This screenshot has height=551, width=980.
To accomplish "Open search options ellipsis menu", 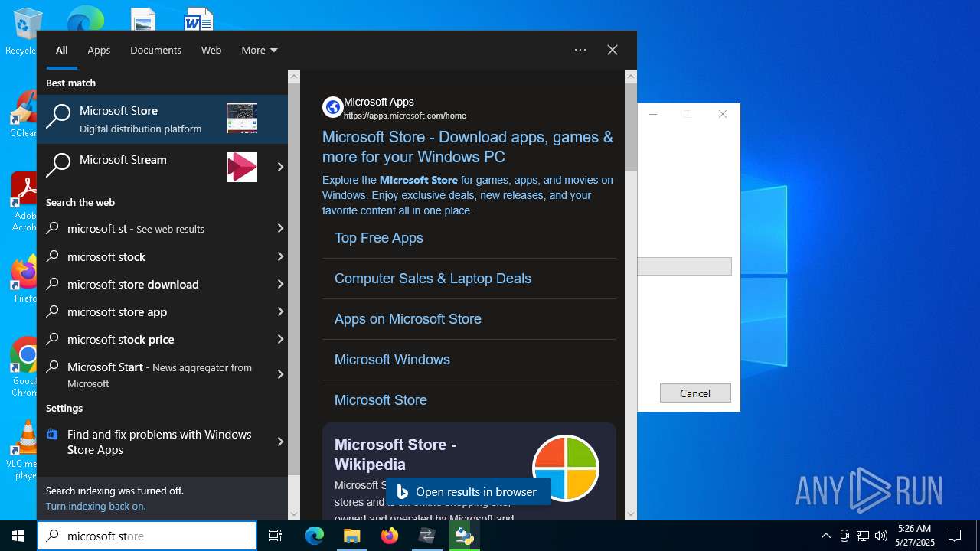I will pyautogui.click(x=580, y=50).
